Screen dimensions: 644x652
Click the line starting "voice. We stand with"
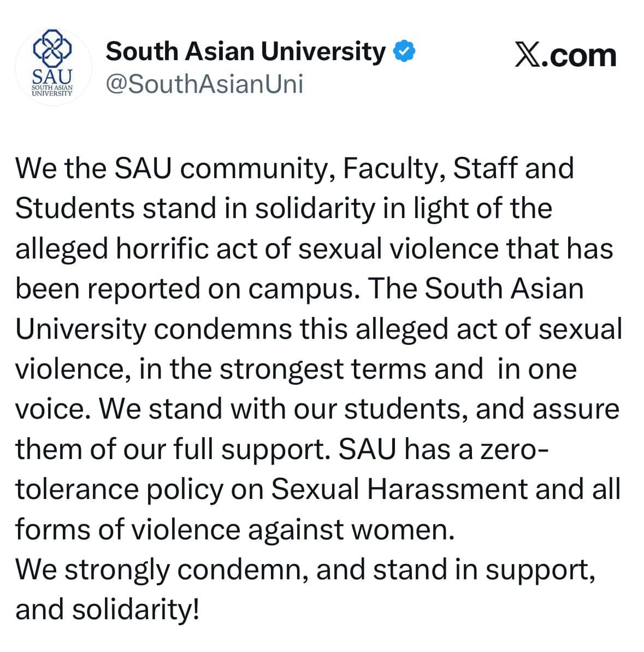pos(317,409)
